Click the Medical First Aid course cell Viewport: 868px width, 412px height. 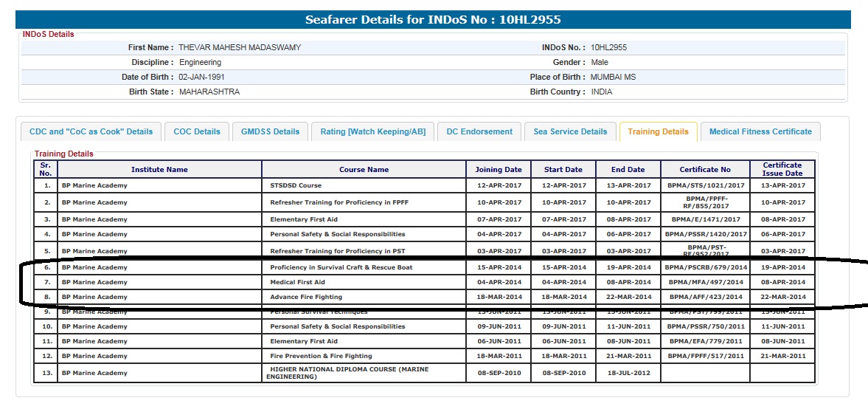[297, 282]
